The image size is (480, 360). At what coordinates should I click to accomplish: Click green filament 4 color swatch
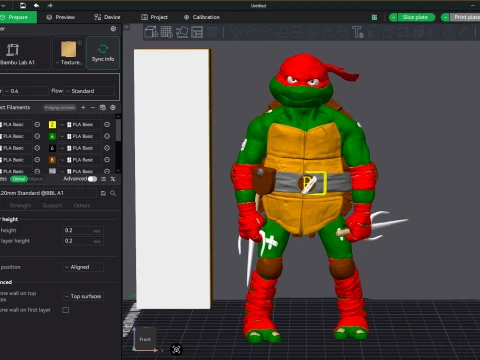pyautogui.click(x=52, y=136)
